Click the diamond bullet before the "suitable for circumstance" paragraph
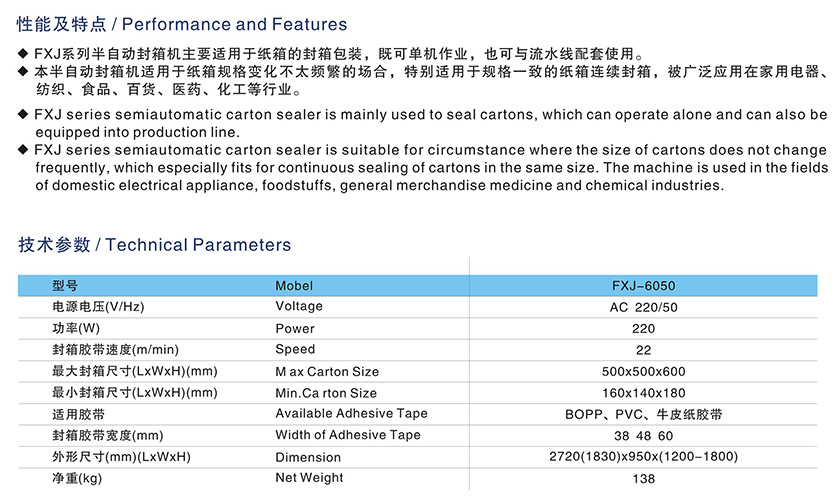The height and width of the screenshot is (500, 840). (23, 150)
